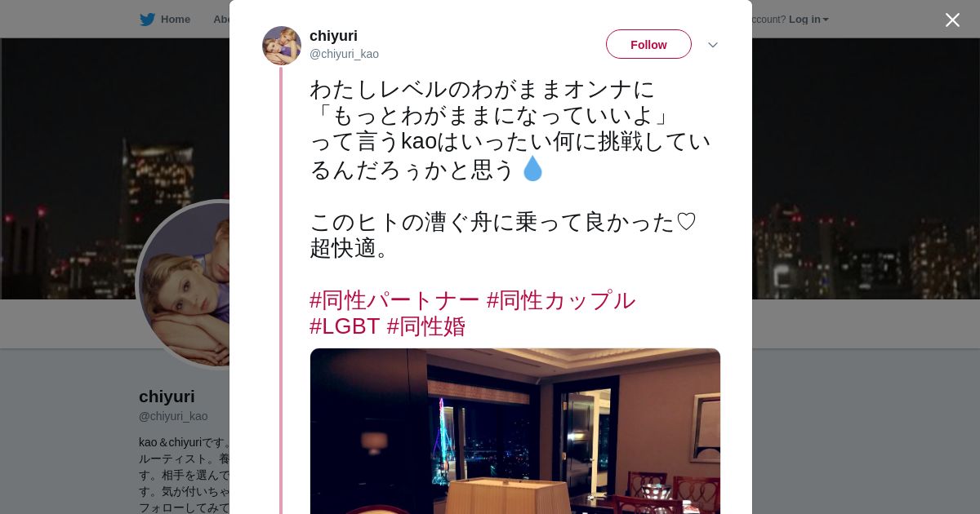Open the chiyuri display name in tweet
The image size is (980, 514).
tap(333, 36)
